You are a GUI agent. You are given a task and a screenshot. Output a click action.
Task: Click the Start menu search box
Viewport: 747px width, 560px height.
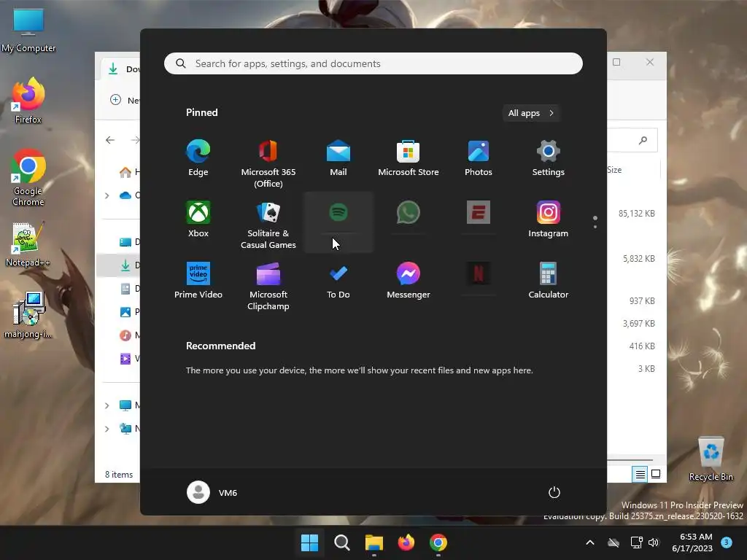pos(373,63)
